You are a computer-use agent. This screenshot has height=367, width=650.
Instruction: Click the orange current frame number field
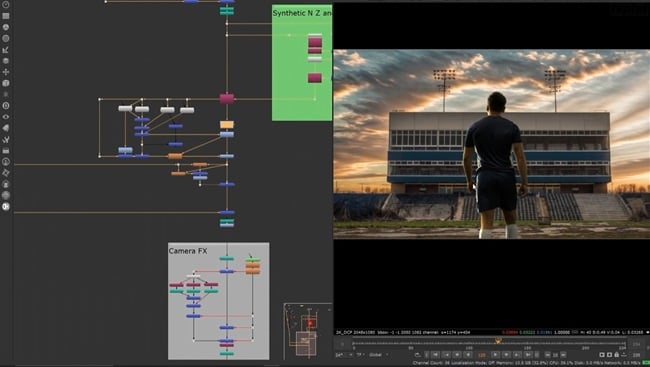[x=482, y=355]
